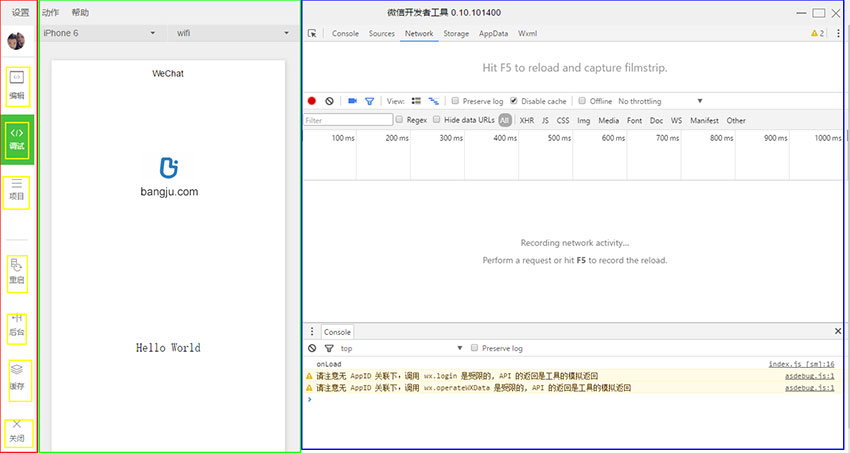This screenshot has width=850, height=453.
Task: Click the clear network log icon
Action: point(329,101)
